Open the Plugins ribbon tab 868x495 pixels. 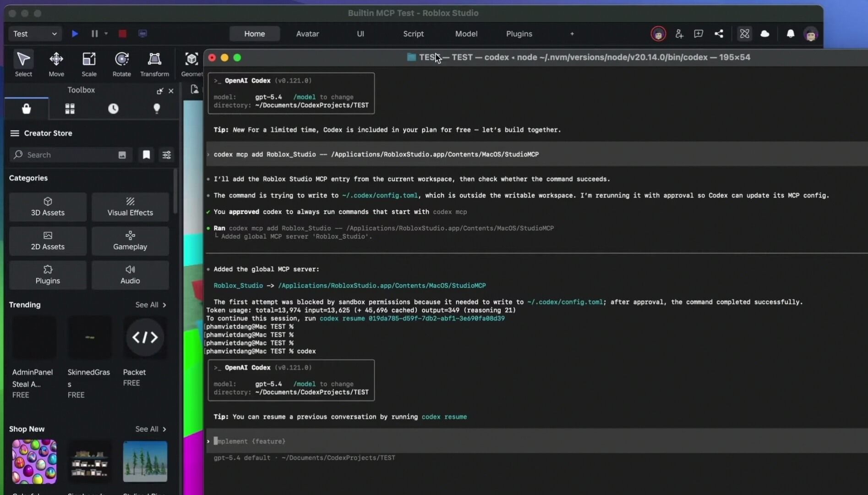click(x=519, y=33)
